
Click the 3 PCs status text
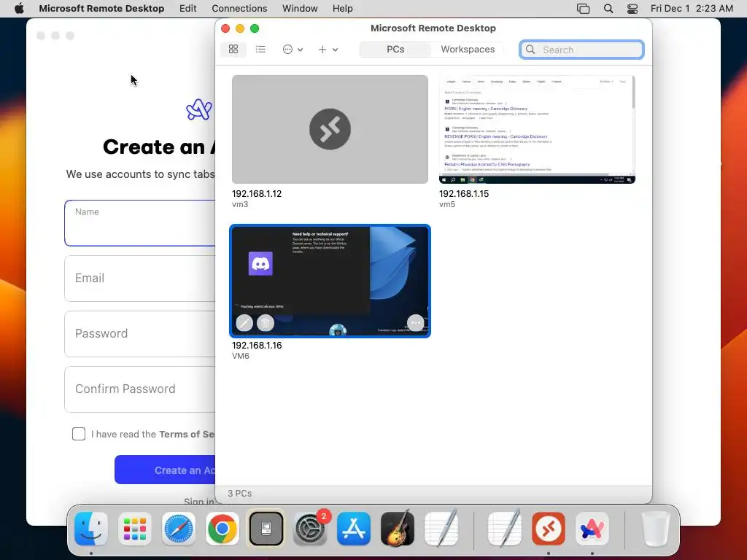click(x=239, y=494)
